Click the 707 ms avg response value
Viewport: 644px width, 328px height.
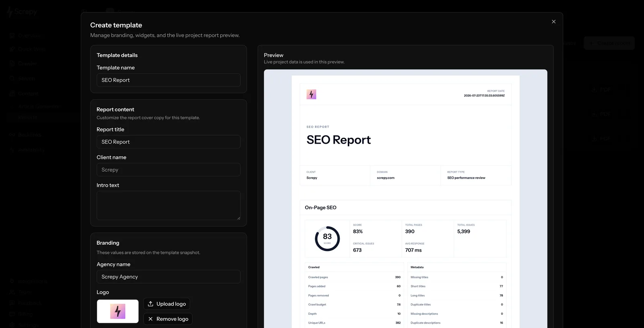[x=413, y=250]
